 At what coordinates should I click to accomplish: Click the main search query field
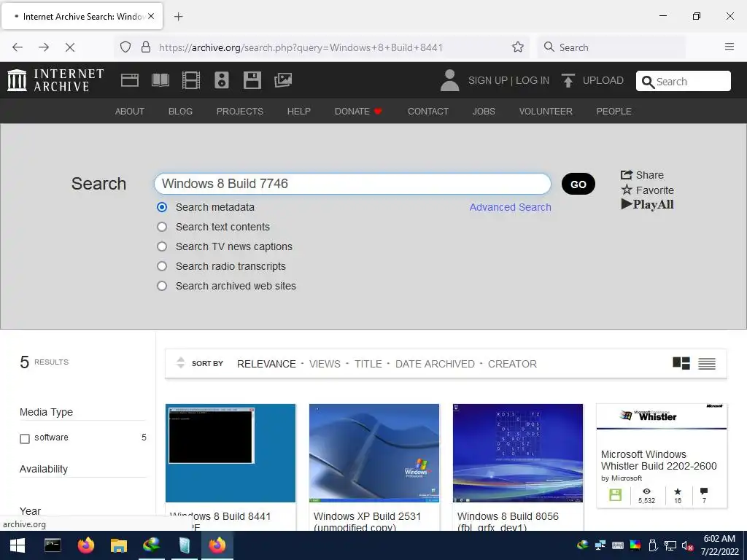click(352, 184)
